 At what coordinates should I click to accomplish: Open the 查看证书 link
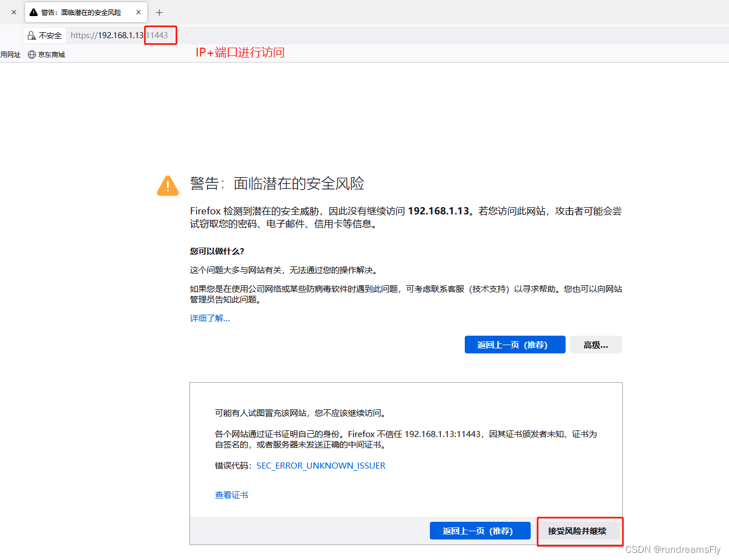tap(232, 495)
